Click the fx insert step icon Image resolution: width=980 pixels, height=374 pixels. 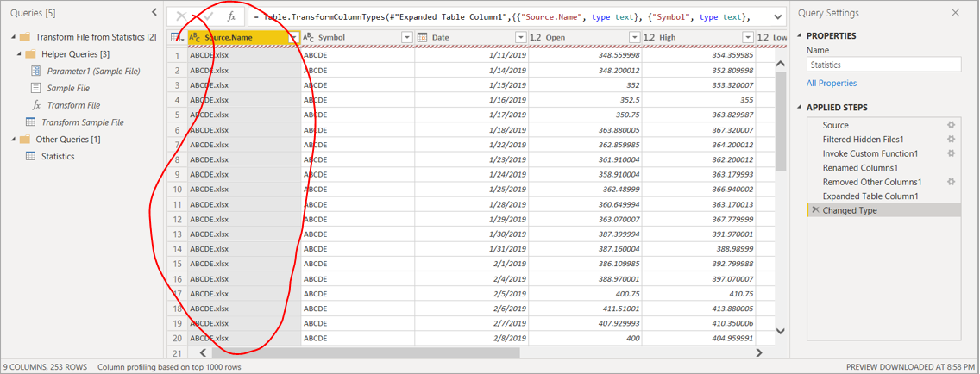pos(232,17)
